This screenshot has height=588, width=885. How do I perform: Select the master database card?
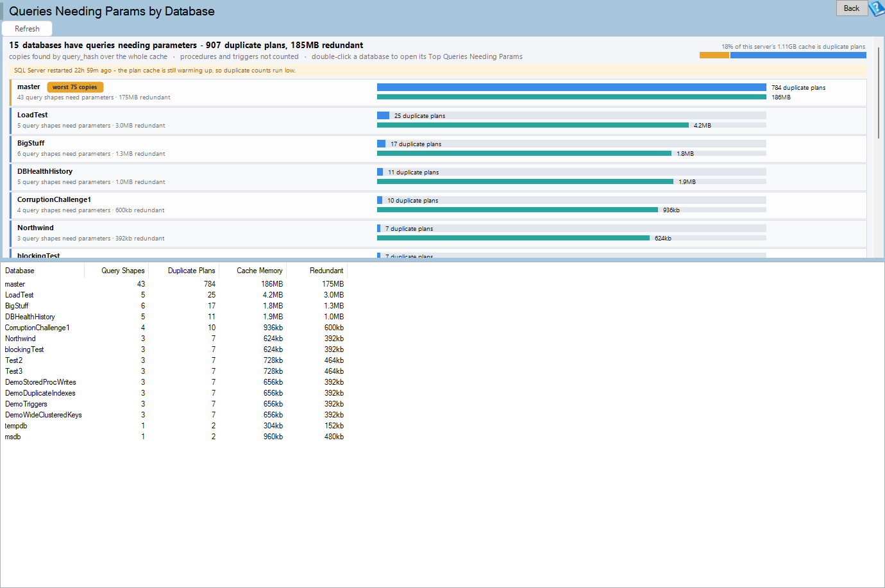pos(438,92)
